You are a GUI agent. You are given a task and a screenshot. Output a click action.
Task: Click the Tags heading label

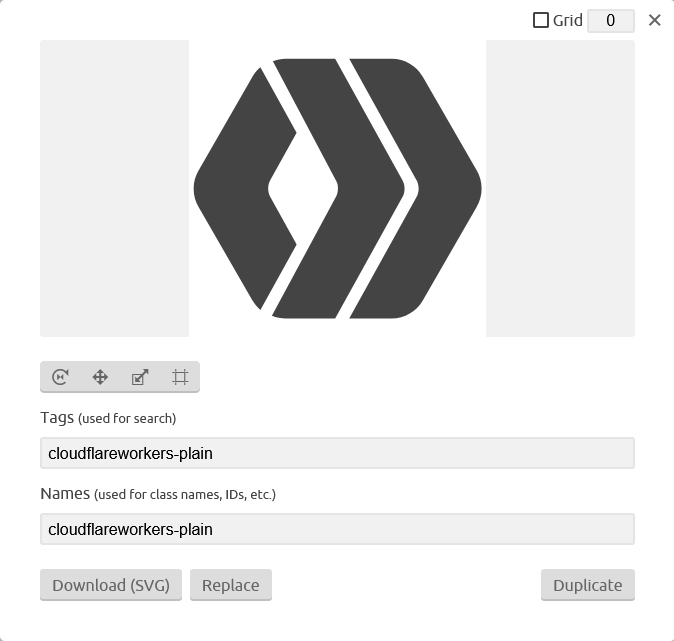coord(57,418)
